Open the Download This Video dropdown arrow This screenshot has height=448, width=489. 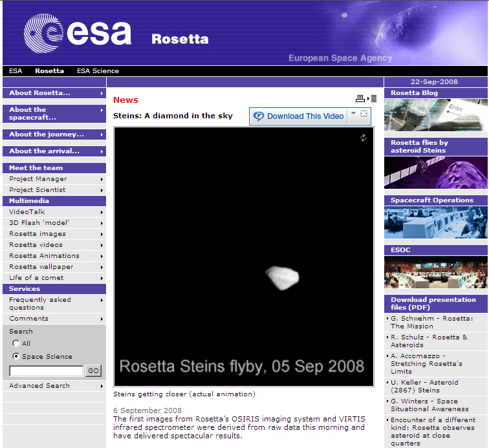click(x=353, y=114)
